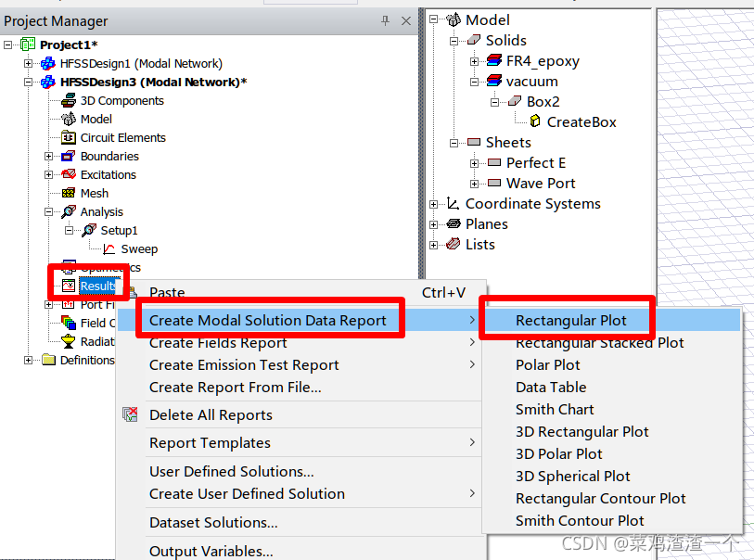Click the Model icon in Project Manager
Viewport: 754px width, 560px height.
(x=69, y=120)
